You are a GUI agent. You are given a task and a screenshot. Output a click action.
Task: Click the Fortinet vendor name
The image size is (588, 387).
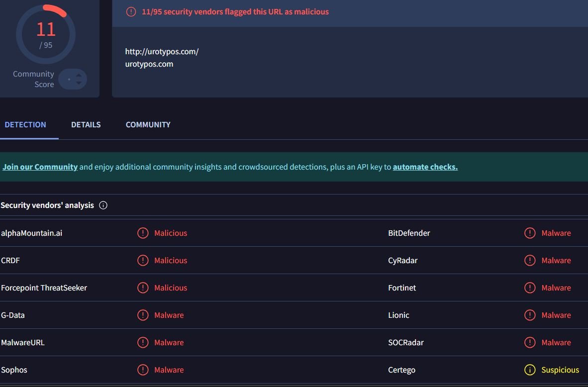coord(402,288)
